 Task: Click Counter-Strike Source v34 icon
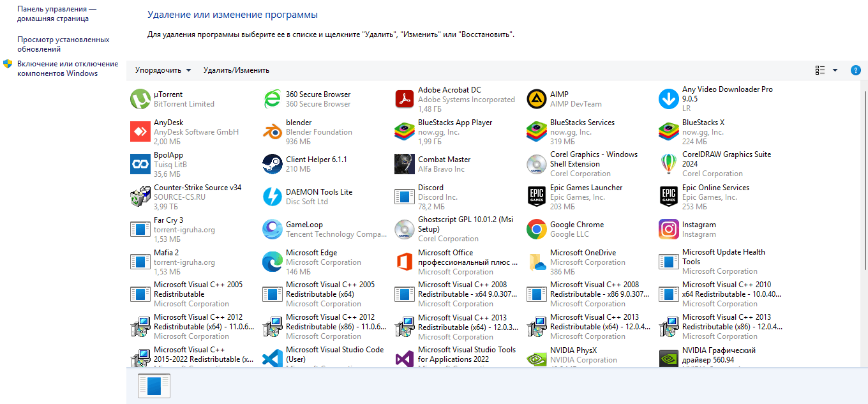coord(140,197)
